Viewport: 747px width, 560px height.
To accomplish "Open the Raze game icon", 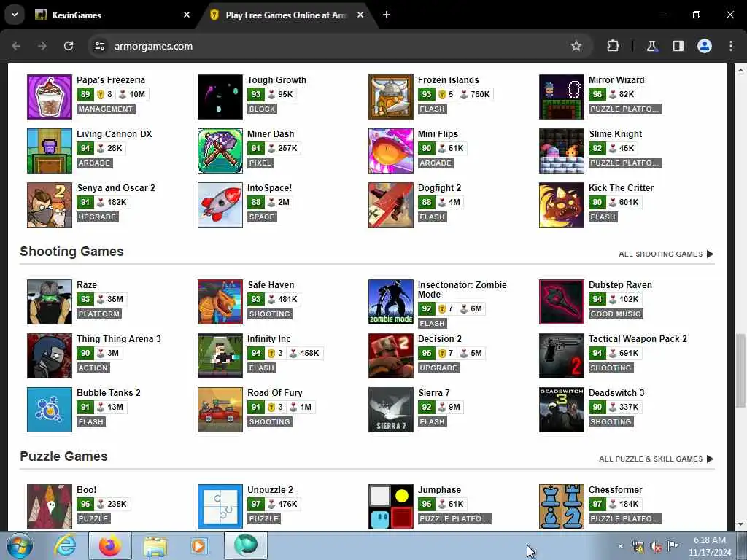I will 50,302.
